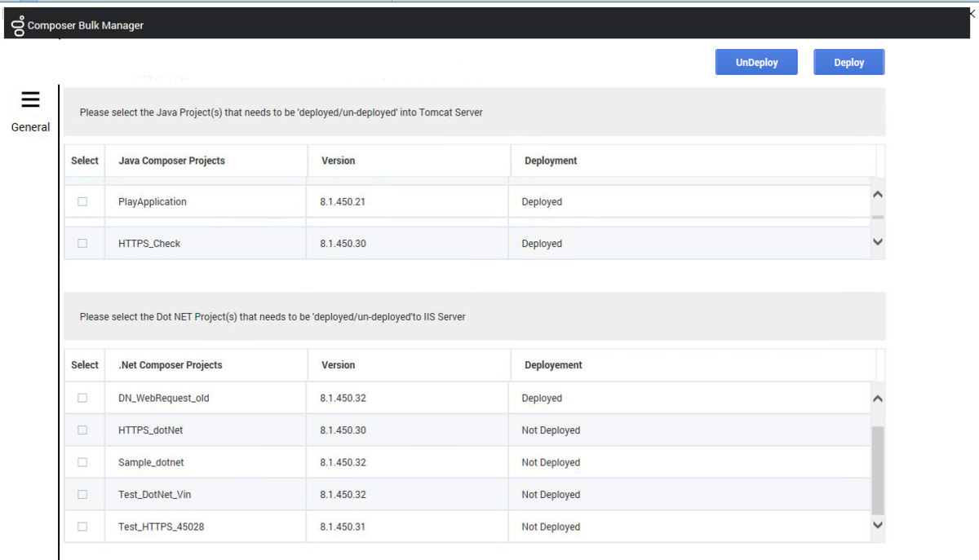This screenshot has height=560, width=979.
Task: Click Not Deployed status of Sample_dotnet
Action: click(551, 463)
